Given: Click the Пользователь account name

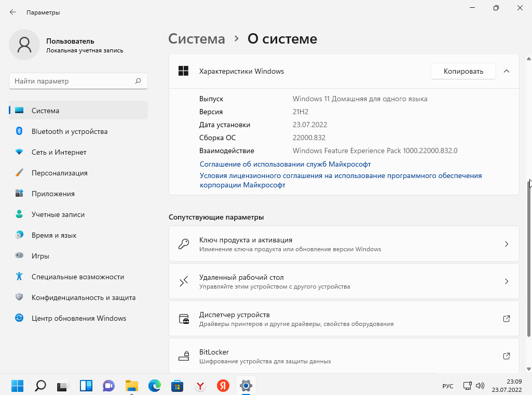Looking at the screenshot, I should point(70,40).
